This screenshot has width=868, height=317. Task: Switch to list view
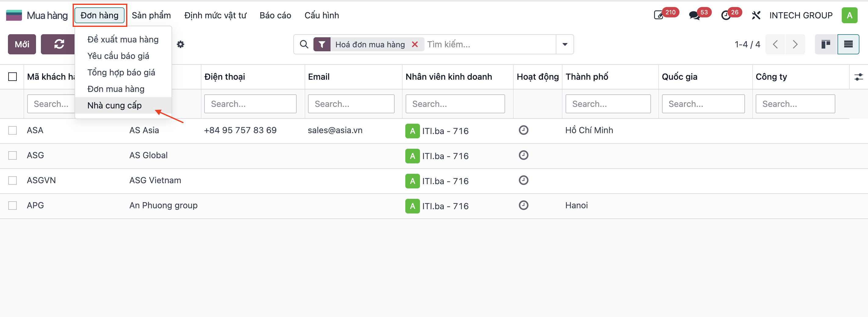848,44
